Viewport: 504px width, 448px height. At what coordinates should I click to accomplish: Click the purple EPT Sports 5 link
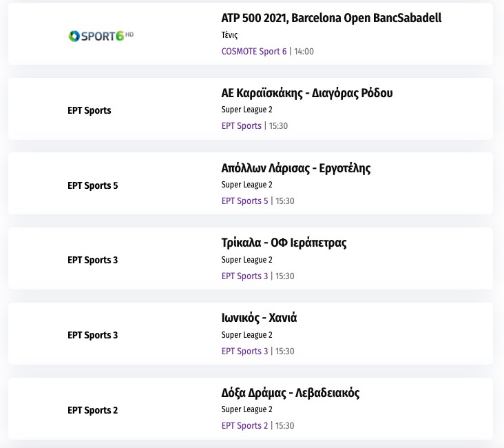pyautogui.click(x=244, y=201)
